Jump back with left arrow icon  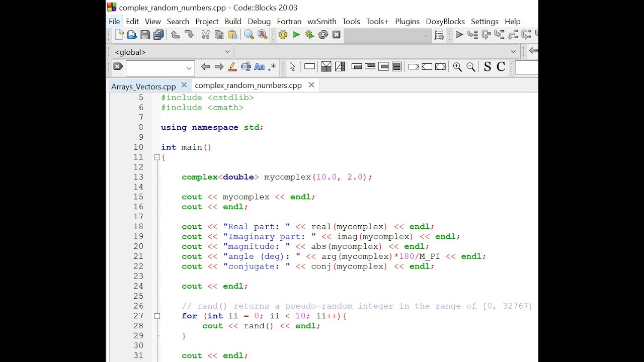point(205,67)
